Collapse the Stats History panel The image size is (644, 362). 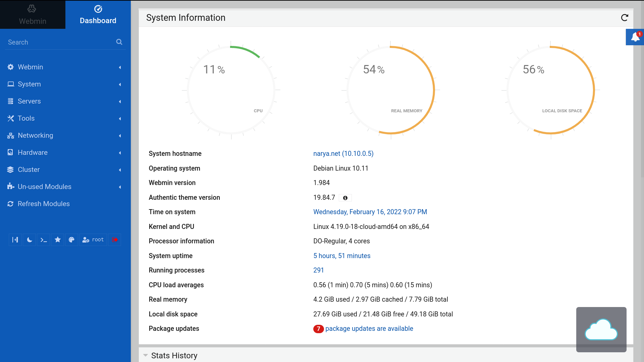146,355
